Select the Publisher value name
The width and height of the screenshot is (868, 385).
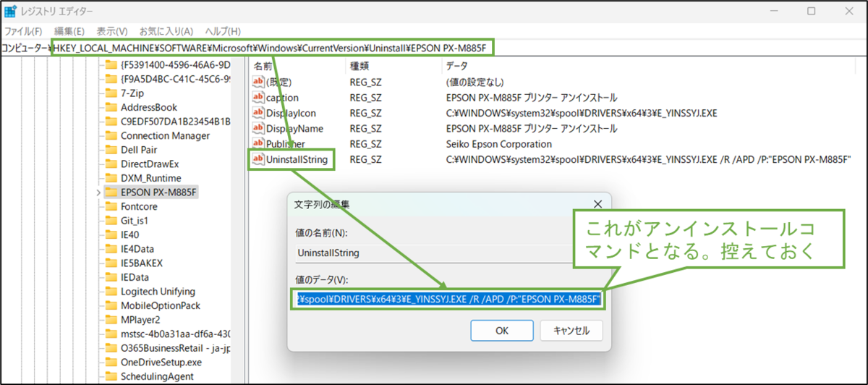click(286, 144)
